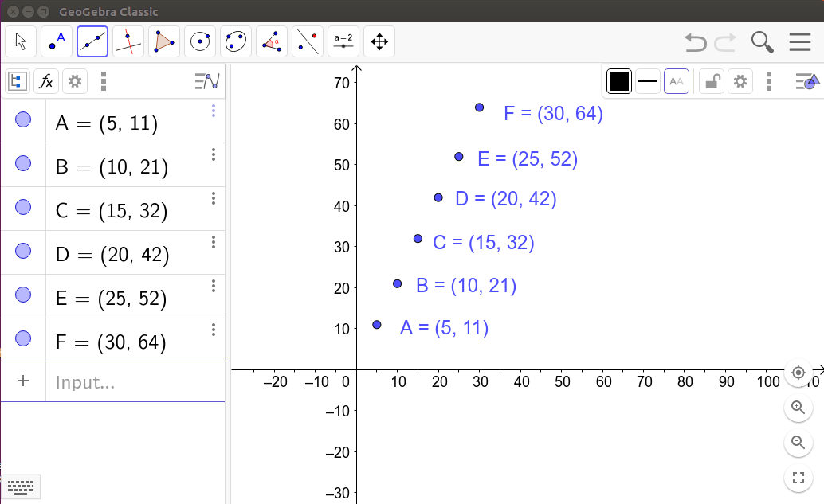Toggle visibility of point F
The height and width of the screenshot is (504, 824).
(23, 339)
